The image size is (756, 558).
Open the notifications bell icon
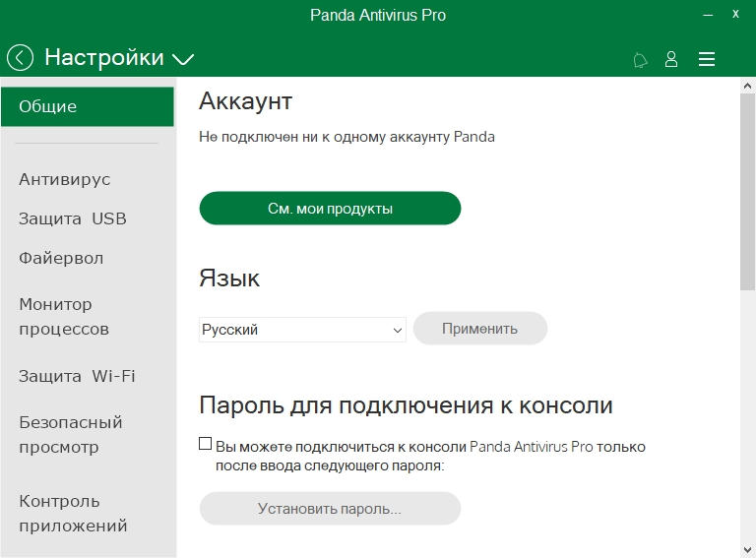pos(640,60)
